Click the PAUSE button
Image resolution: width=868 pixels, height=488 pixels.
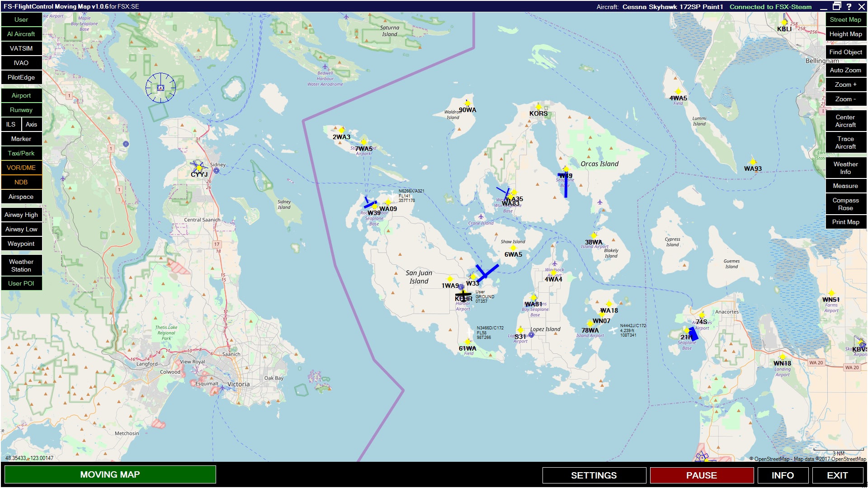click(700, 475)
